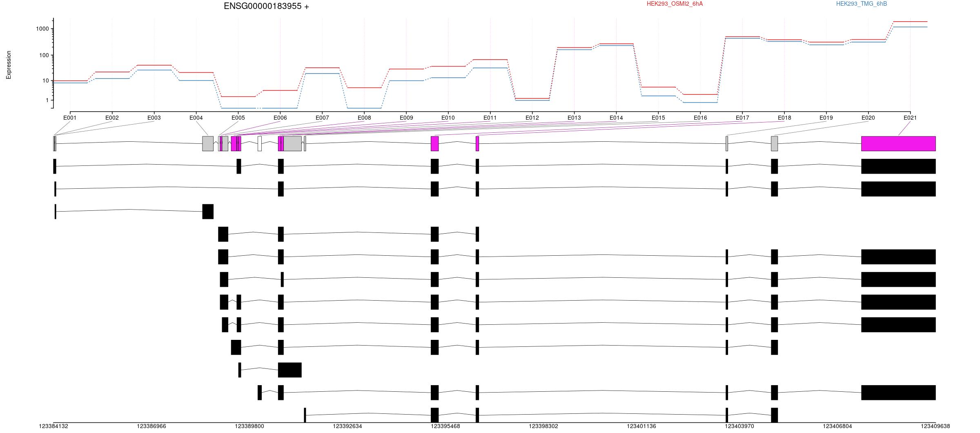Click the E017 exon label
The width and height of the screenshot is (980, 433).
click(x=742, y=118)
